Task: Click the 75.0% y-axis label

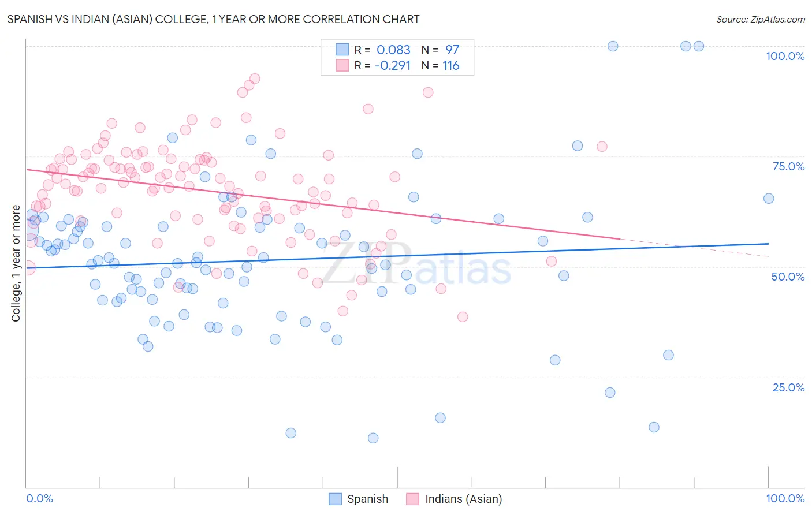Action: [788, 166]
